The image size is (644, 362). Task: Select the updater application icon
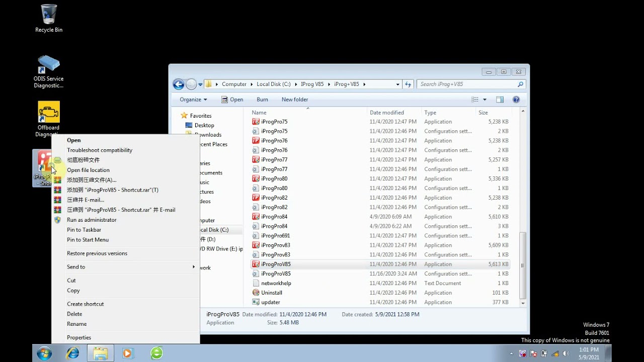pos(256,302)
